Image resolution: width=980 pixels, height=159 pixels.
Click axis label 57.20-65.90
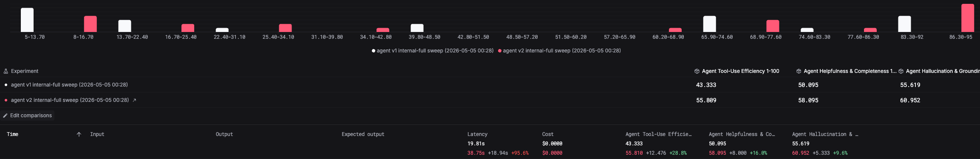[620, 37]
